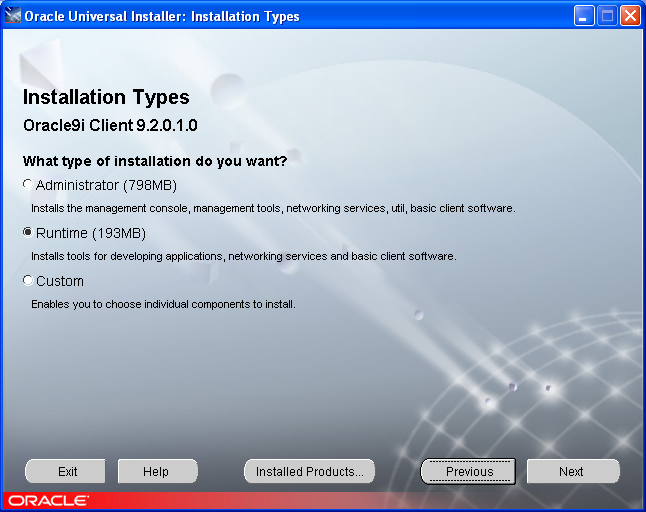Click the ORACLE logo in footer

click(48, 501)
